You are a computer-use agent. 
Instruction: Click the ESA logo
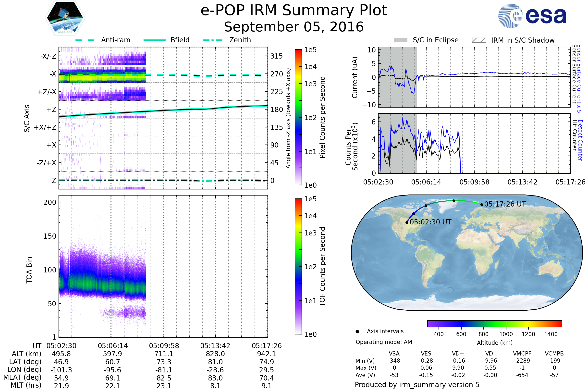532,16
